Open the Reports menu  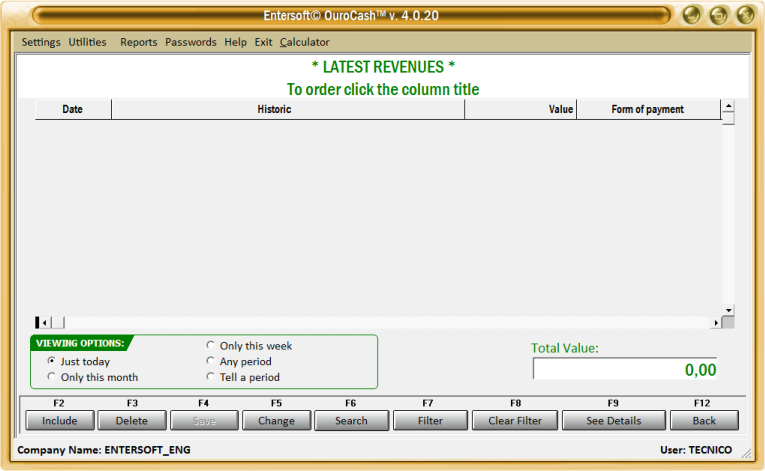point(139,42)
